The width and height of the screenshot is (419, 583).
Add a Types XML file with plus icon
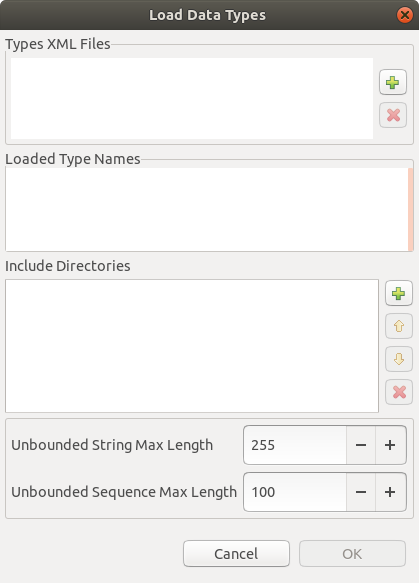pyautogui.click(x=393, y=82)
